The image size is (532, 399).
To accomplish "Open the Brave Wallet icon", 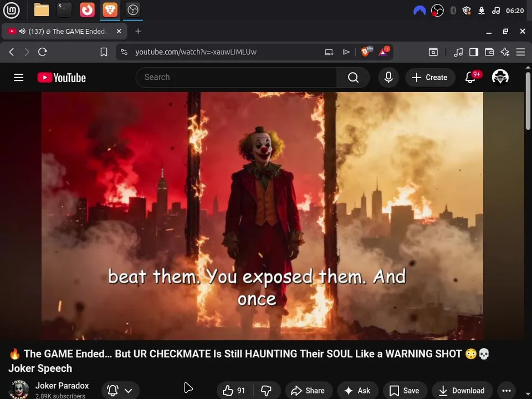I will pos(489,52).
